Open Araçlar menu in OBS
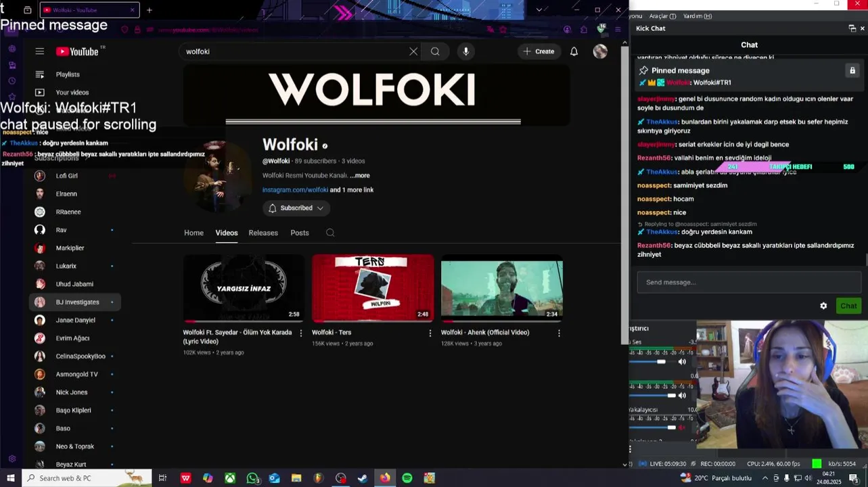This screenshot has width=868, height=487. (662, 16)
